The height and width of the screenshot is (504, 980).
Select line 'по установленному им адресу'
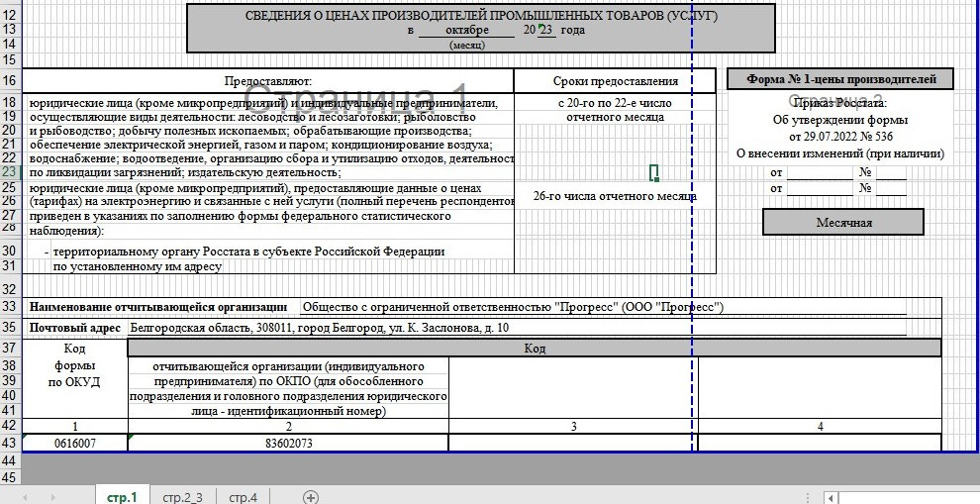click(137, 266)
